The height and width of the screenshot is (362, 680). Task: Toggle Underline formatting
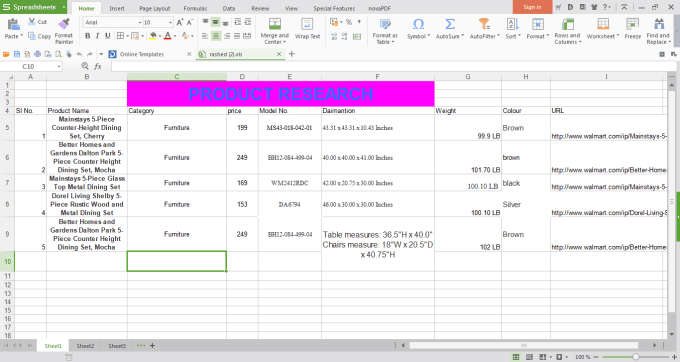click(x=108, y=36)
